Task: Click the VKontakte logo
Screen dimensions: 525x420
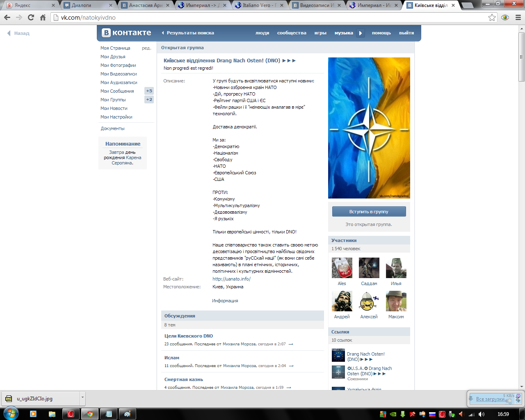Action: click(126, 33)
